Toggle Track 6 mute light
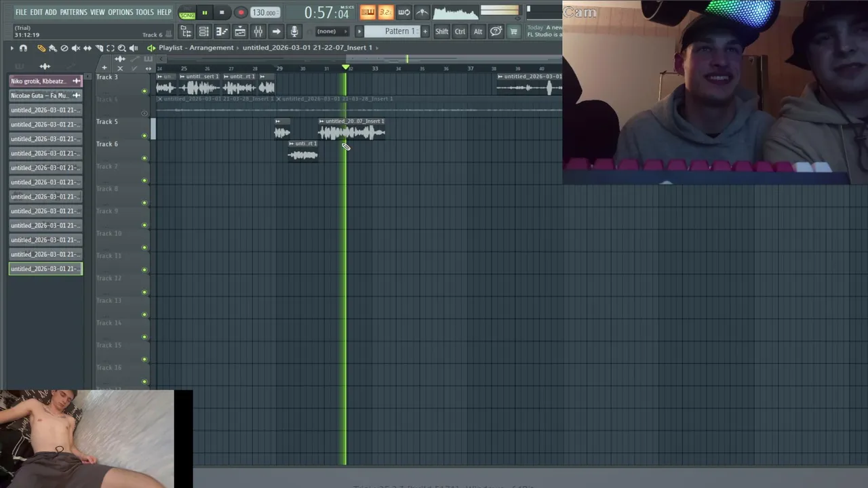The width and height of the screenshot is (868, 488). tap(144, 158)
